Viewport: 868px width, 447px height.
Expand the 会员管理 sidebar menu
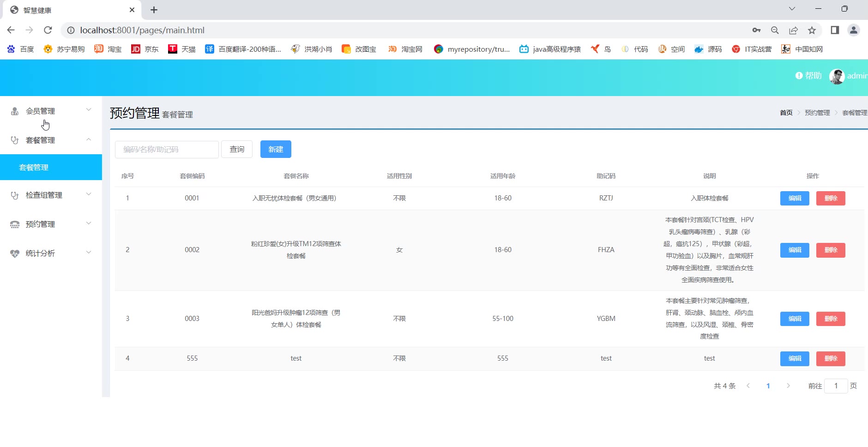click(51, 111)
